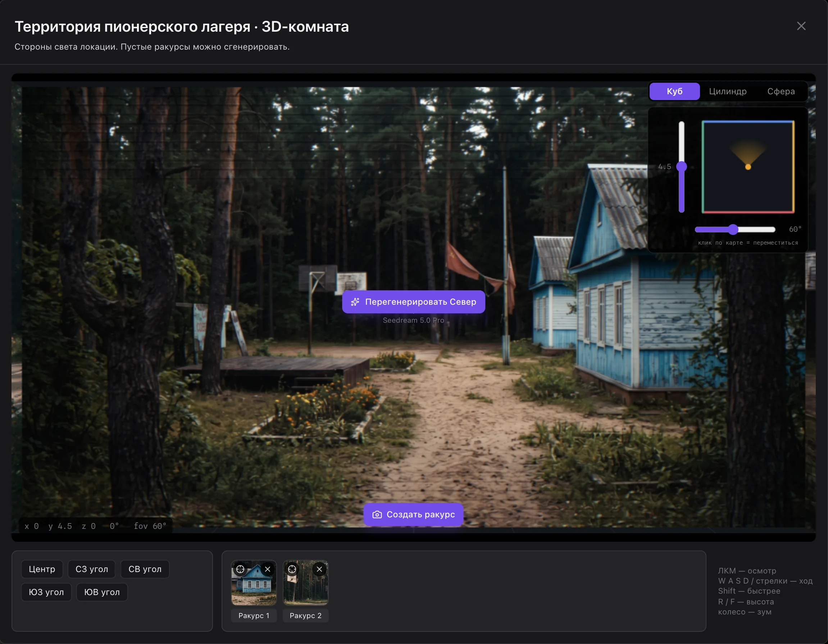Delete Ракурс 1 with its X icon
Viewport: 828px width, 644px height.
click(x=268, y=569)
